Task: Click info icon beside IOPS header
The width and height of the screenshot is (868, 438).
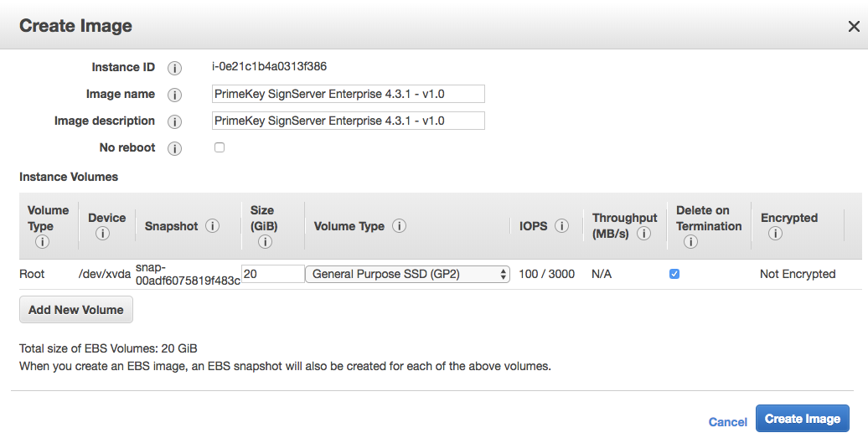Action: click(x=562, y=226)
